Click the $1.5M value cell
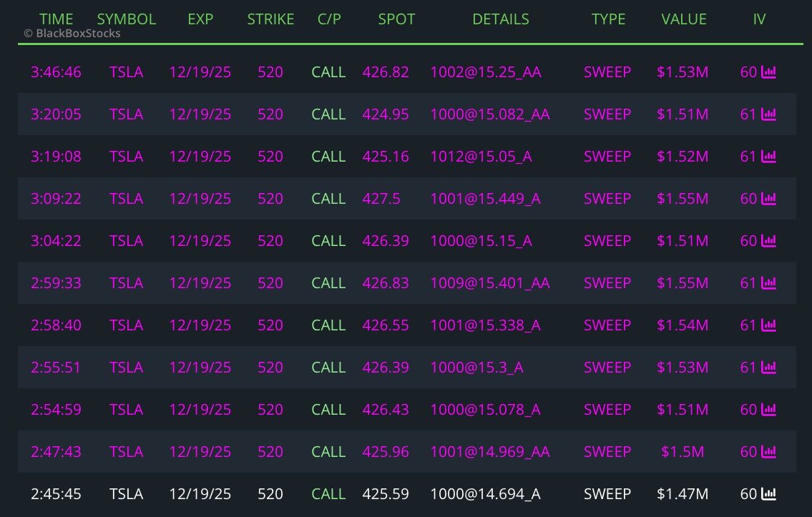This screenshot has height=517, width=812. click(683, 451)
